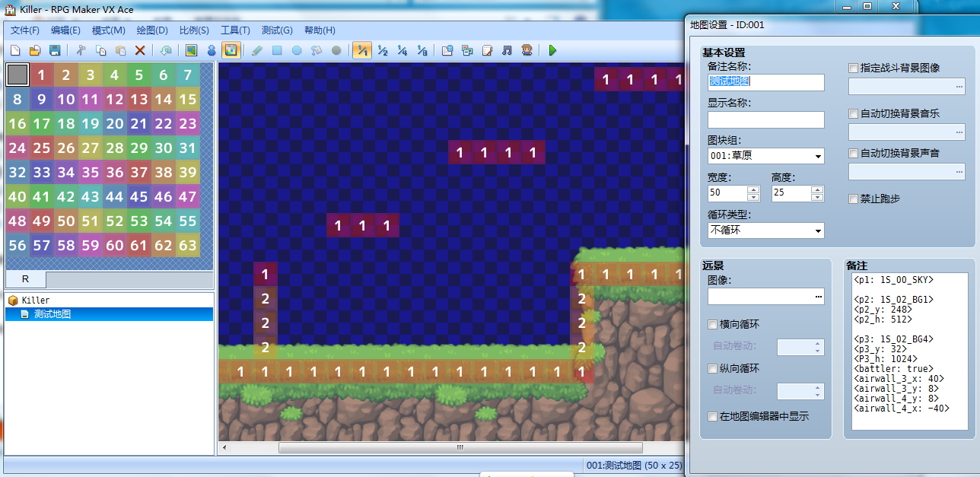Click the New Project toolbar icon
980x477 pixels.
tap(14, 50)
